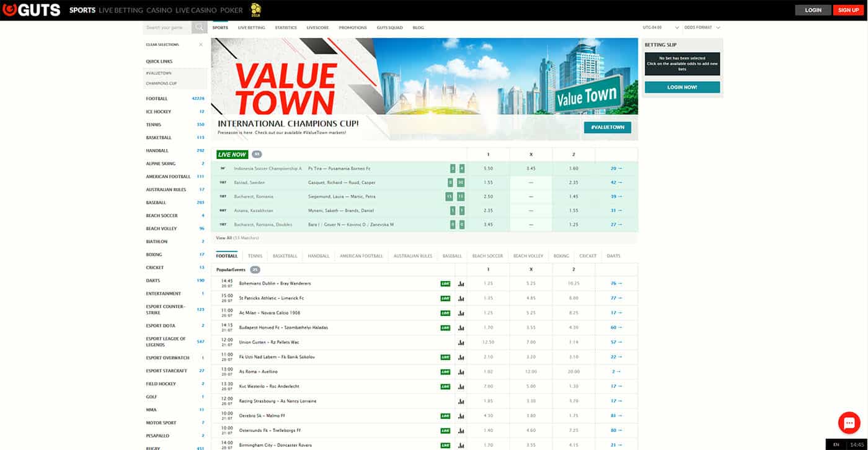Click LIVE badge on Ac Milan row
Viewport: 868px width, 450px height.
tap(445, 313)
